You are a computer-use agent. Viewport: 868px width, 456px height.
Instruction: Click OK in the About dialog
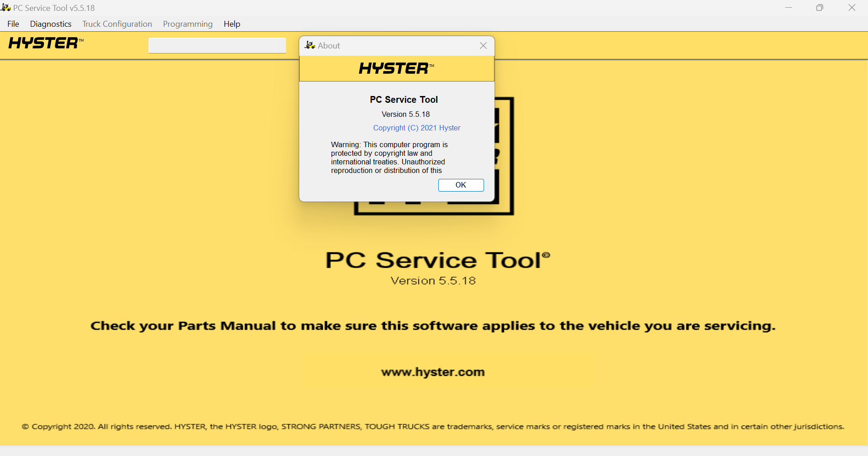point(461,185)
